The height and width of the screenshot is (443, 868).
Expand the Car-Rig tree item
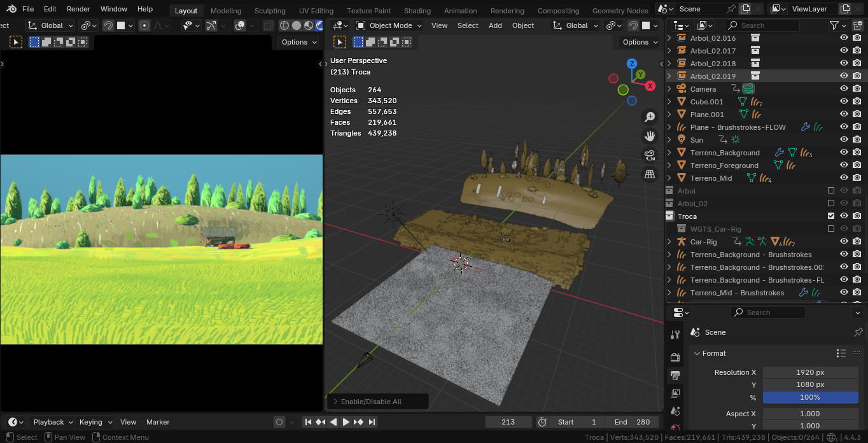pos(669,242)
